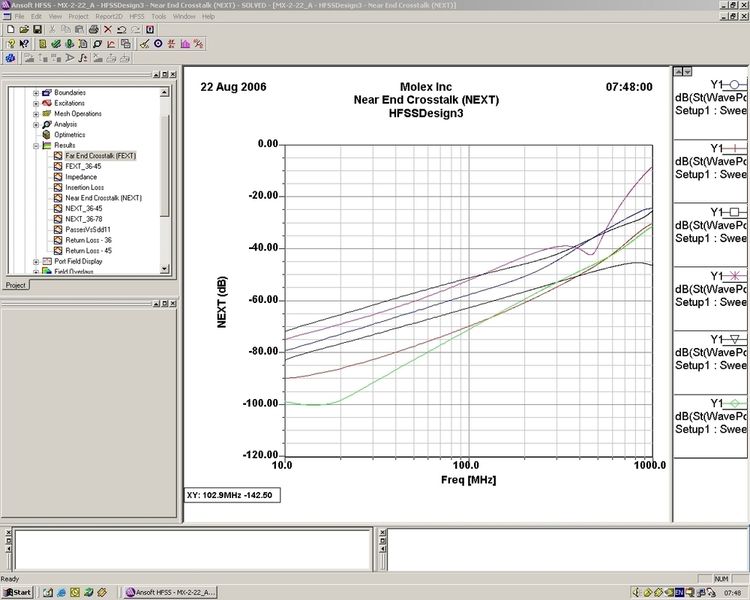Click the Undo arrow icon
The image size is (750, 600).
(x=121, y=30)
